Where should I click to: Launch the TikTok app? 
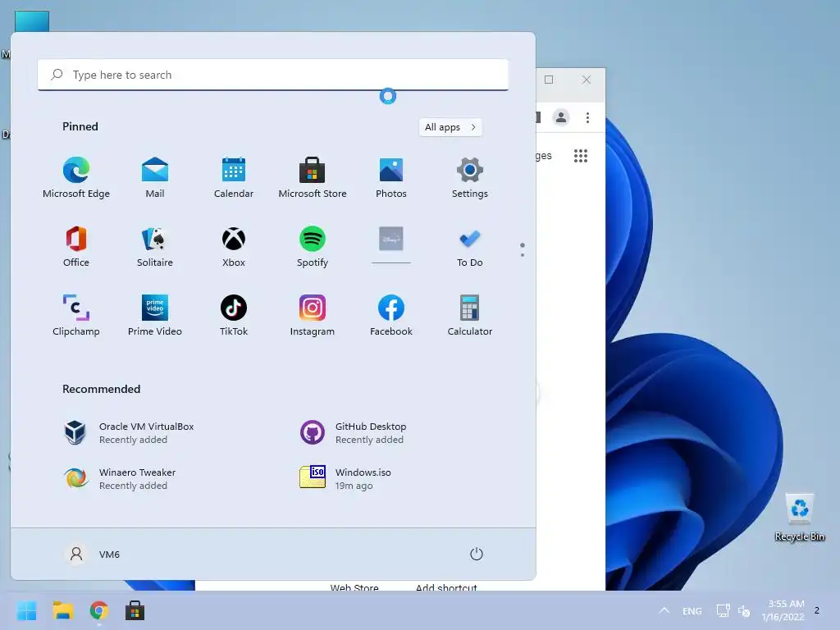[x=234, y=315]
